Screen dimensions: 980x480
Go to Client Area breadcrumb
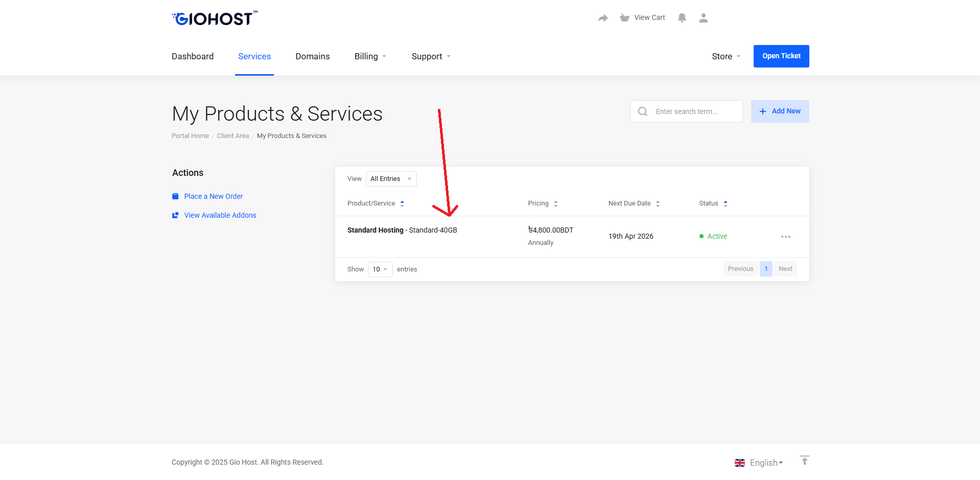coord(232,136)
